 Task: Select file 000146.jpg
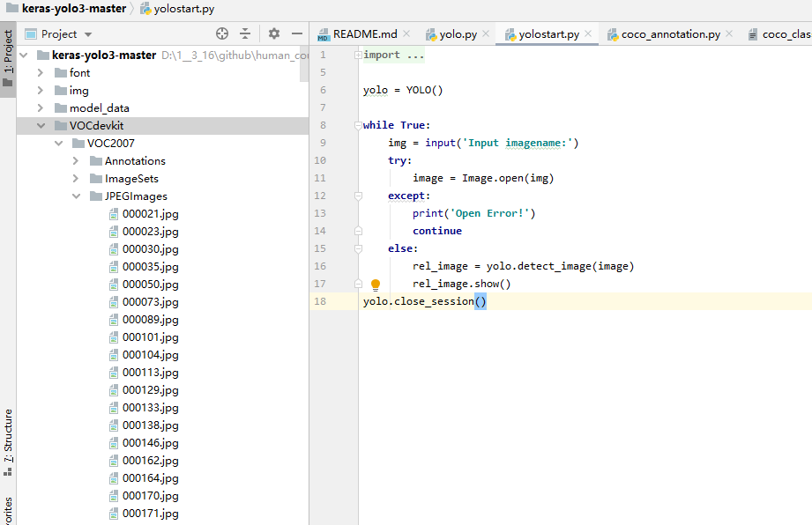coord(150,442)
